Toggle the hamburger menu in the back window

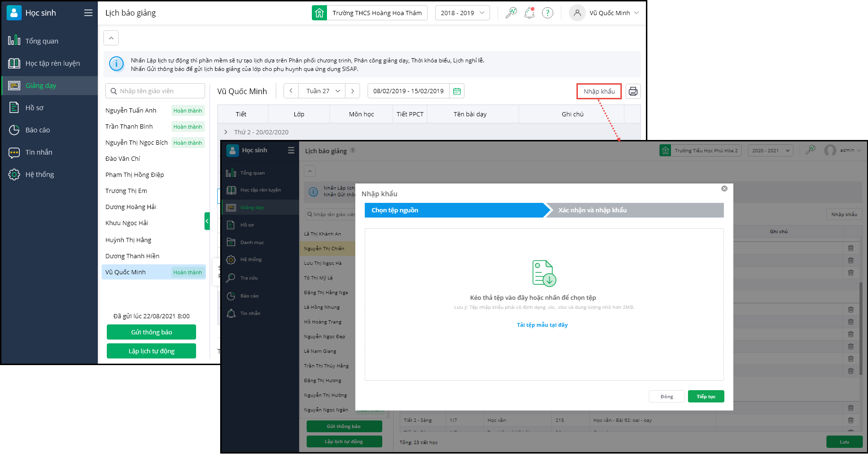click(x=88, y=13)
